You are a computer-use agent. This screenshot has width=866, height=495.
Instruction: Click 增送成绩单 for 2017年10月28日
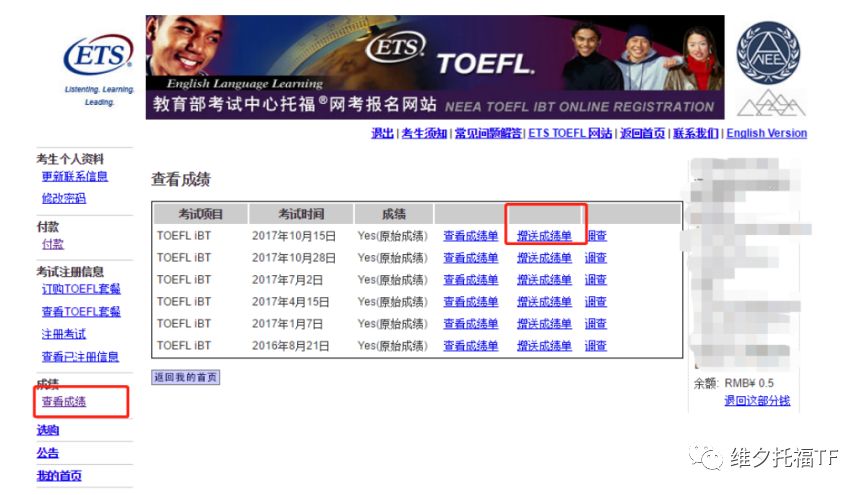tap(544, 257)
